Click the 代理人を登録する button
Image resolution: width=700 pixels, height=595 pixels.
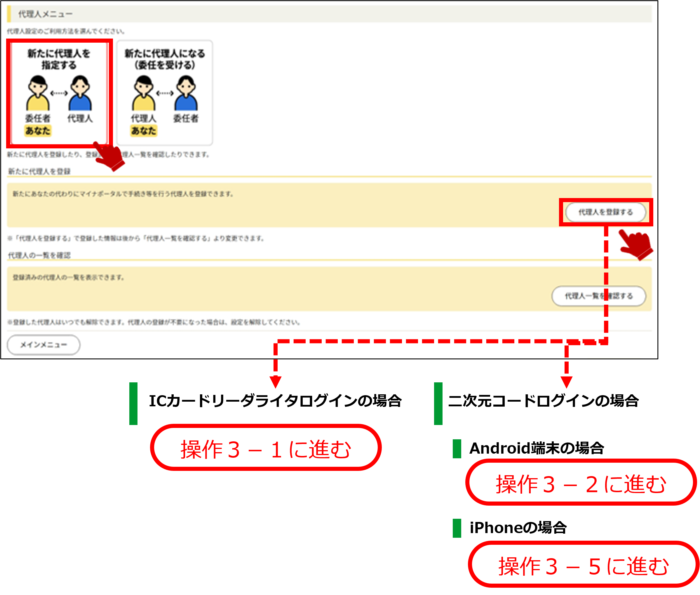pyautogui.click(x=606, y=212)
